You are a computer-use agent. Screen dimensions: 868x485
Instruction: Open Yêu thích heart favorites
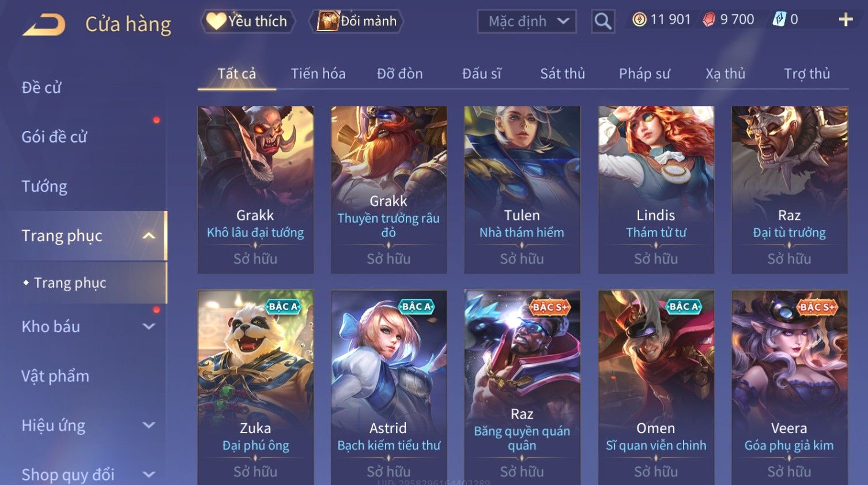click(248, 21)
